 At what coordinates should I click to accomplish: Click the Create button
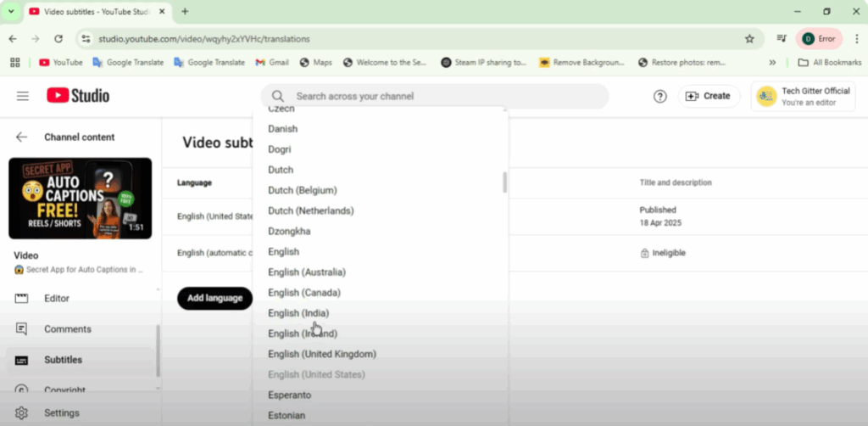click(708, 96)
